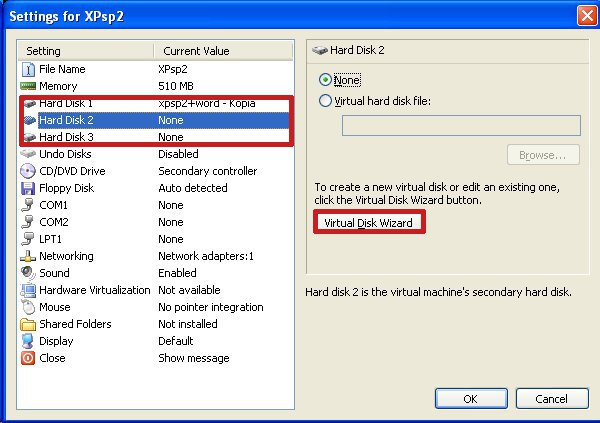This screenshot has width=600, height=423.
Task: Click the File Name info icon
Action: point(28,69)
